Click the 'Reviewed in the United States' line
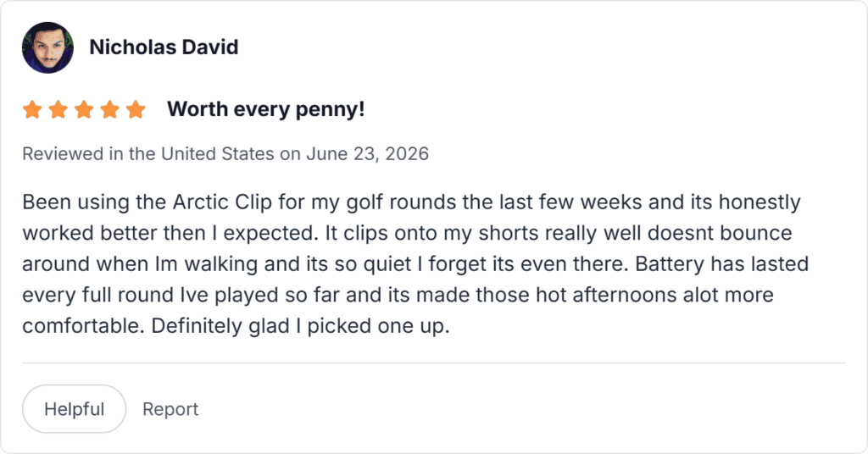This screenshot has height=454, width=868. 225,153
